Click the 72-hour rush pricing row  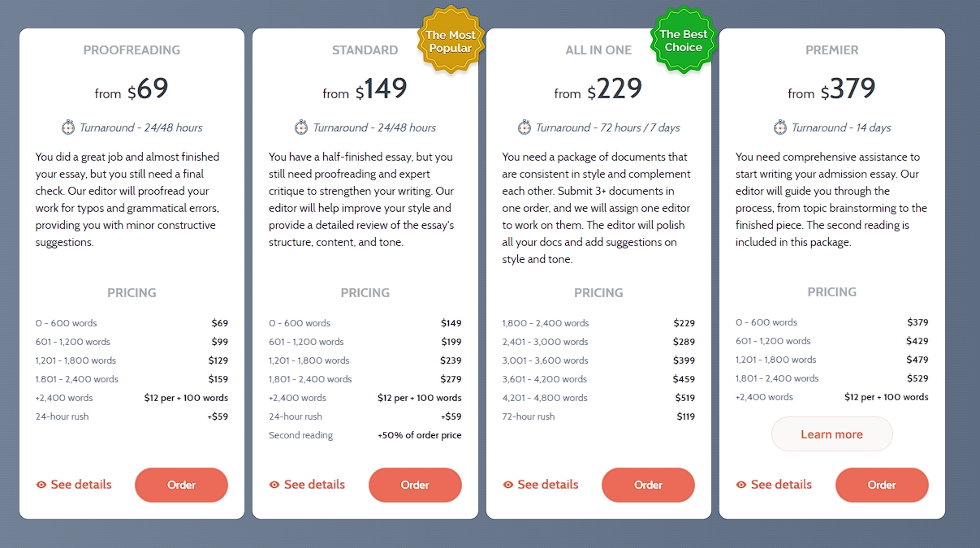click(x=598, y=416)
